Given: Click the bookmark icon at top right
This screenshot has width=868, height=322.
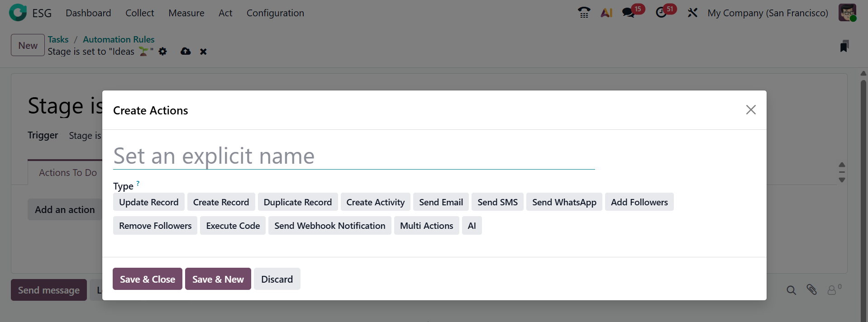Looking at the screenshot, I should coord(844,46).
